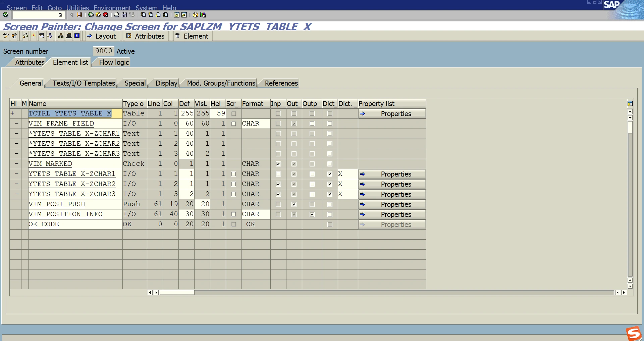Click the VIM_MARKED name field

click(75, 164)
